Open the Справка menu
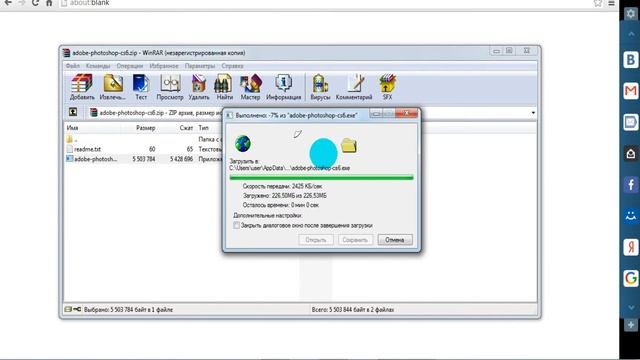The width and height of the screenshot is (640, 360). click(x=232, y=66)
